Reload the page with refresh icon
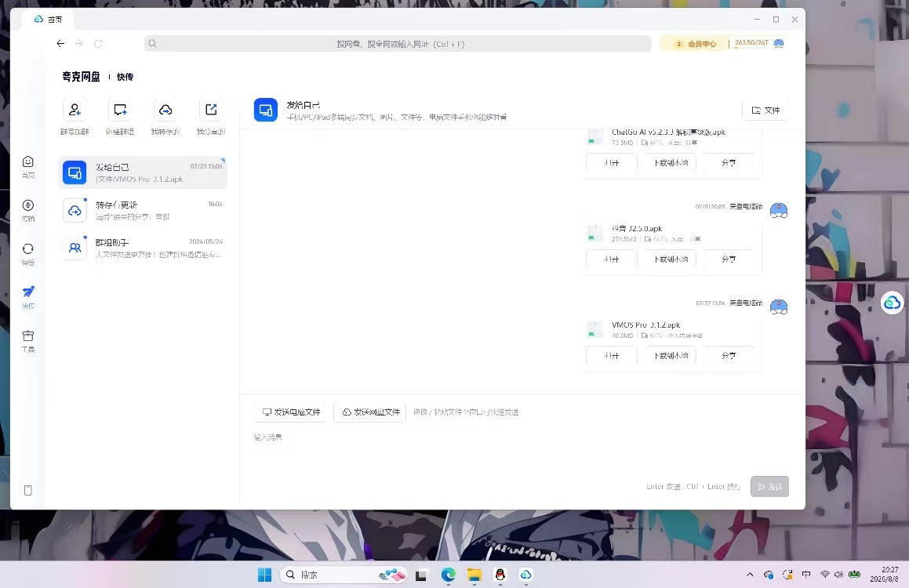Screen dimensions: 909x588 [98, 43]
